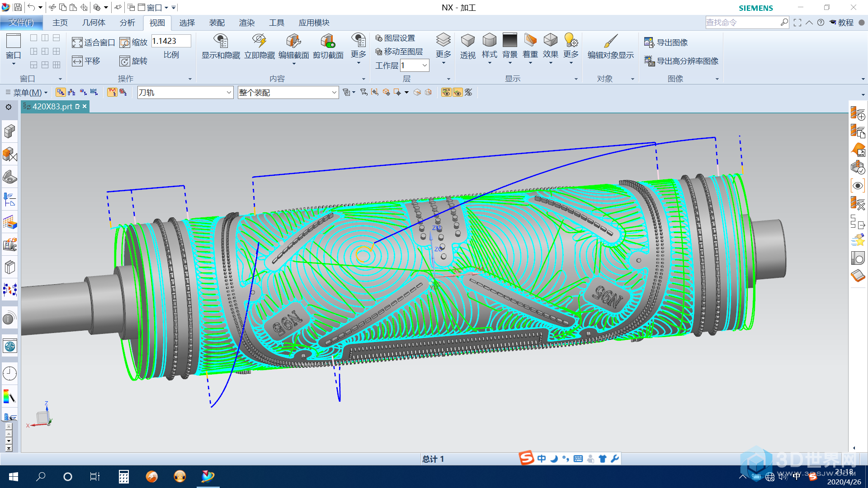Open the Select (选择) ribbon tab
868x488 pixels.
tap(187, 23)
